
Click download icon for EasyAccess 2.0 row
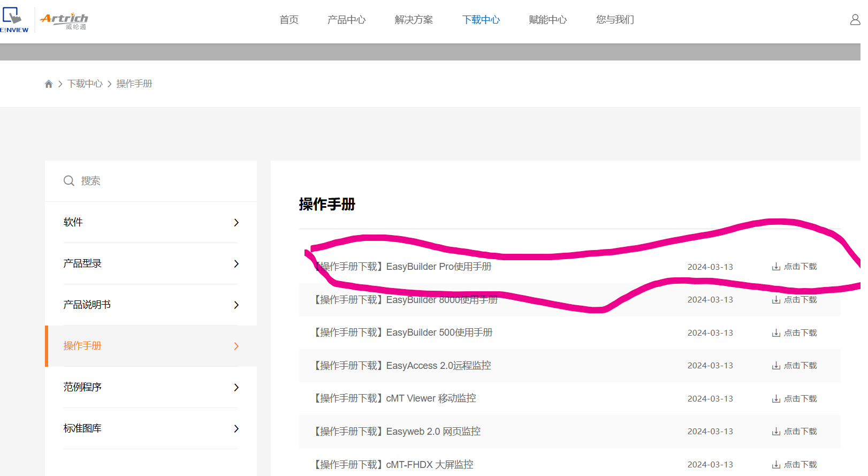click(x=776, y=366)
